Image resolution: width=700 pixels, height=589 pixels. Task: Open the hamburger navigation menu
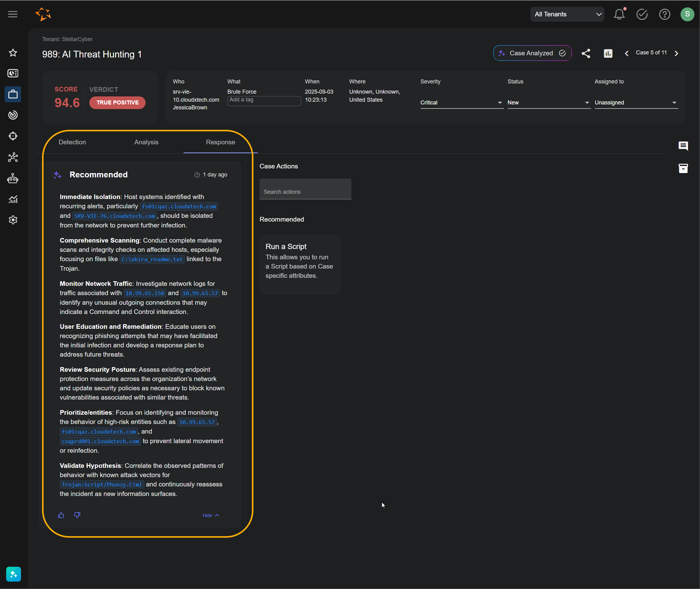tap(13, 14)
